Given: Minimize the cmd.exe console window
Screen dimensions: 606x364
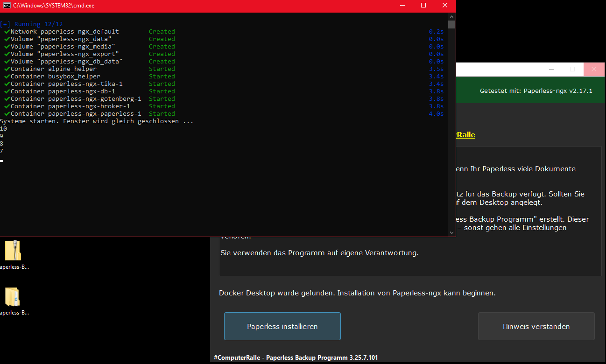Looking at the screenshot, I should (402, 5).
